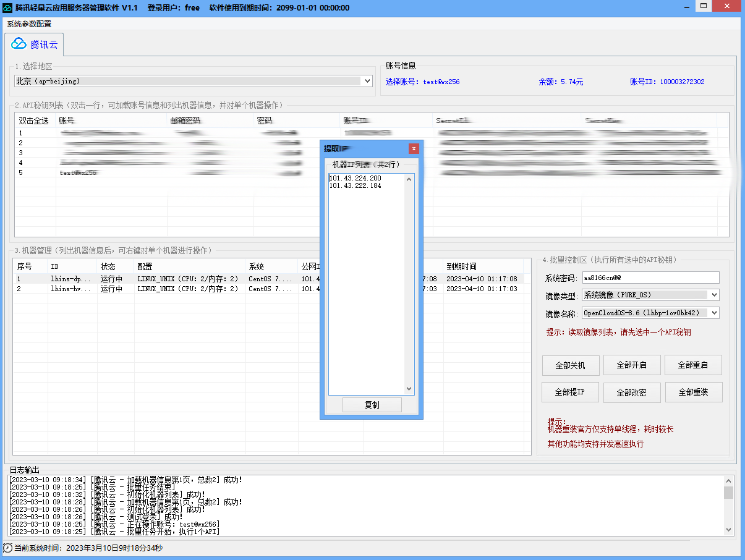Click the down arrow of the log output scrollbar
The width and height of the screenshot is (745, 560).
(728, 530)
